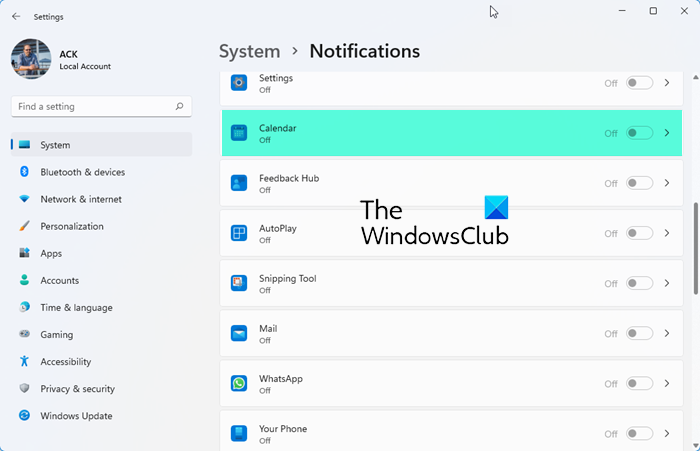Image resolution: width=700 pixels, height=451 pixels.
Task: Open AutoPlay notification details chevron
Action: 667,233
